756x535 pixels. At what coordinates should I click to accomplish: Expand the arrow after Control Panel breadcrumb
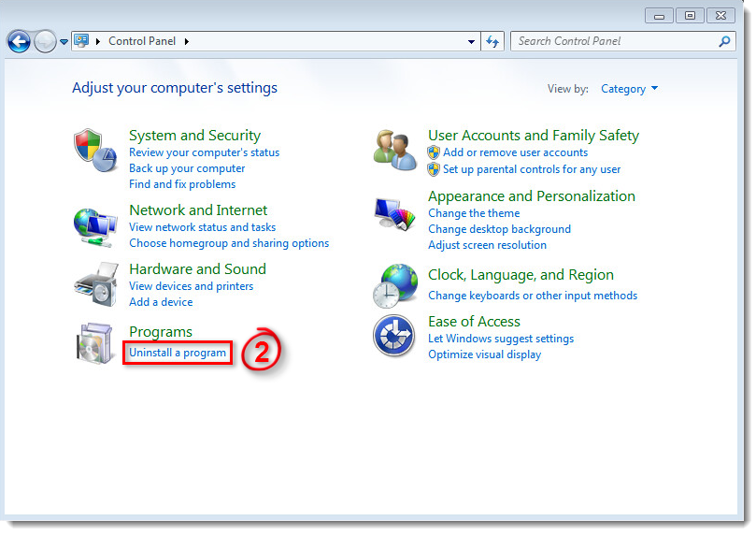coord(186,41)
